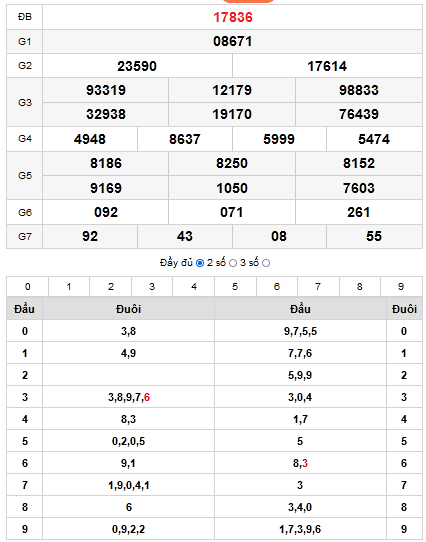426x542 pixels.
Task: Click the Đầu cell reading 5,9,9
Action: pyautogui.click(x=300, y=375)
